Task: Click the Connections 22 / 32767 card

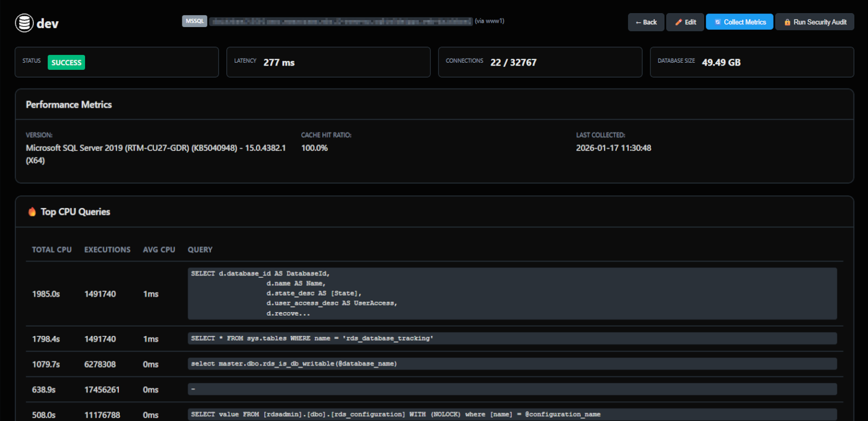Action: 540,62
